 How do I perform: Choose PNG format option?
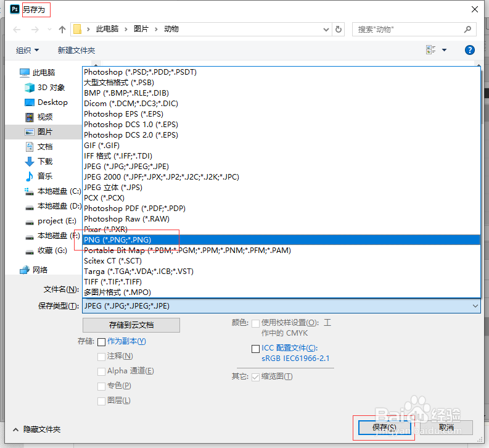(281, 240)
